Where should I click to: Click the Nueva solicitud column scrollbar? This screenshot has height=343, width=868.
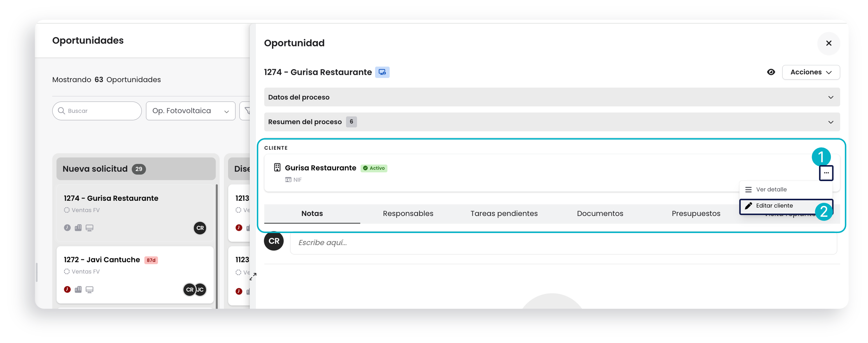[217, 246]
